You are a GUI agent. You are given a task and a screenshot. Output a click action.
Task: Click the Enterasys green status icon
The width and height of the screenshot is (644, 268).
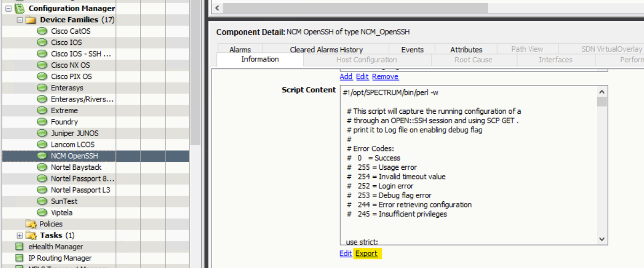click(x=42, y=88)
